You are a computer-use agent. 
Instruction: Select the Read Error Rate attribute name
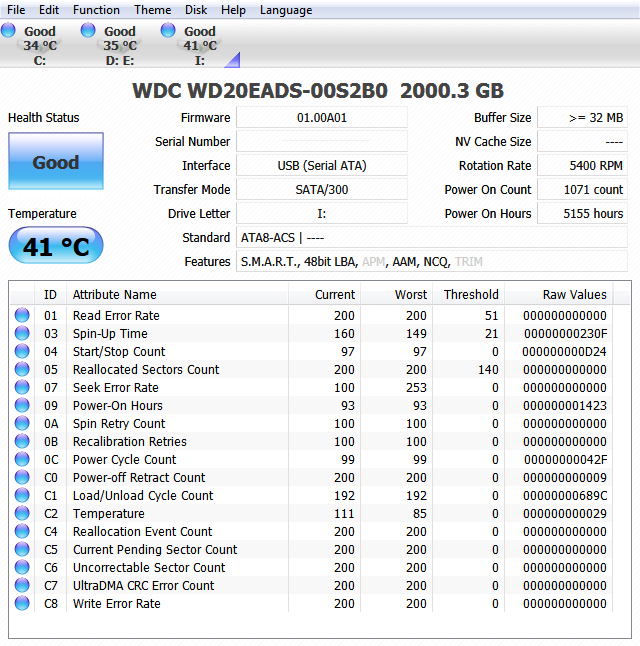(116, 316)
